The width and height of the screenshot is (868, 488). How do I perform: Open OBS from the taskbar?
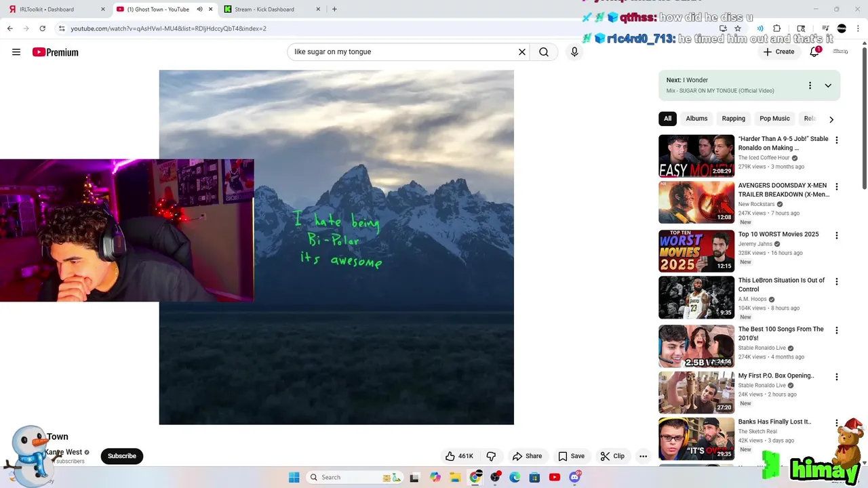click(x=495, y=477)
